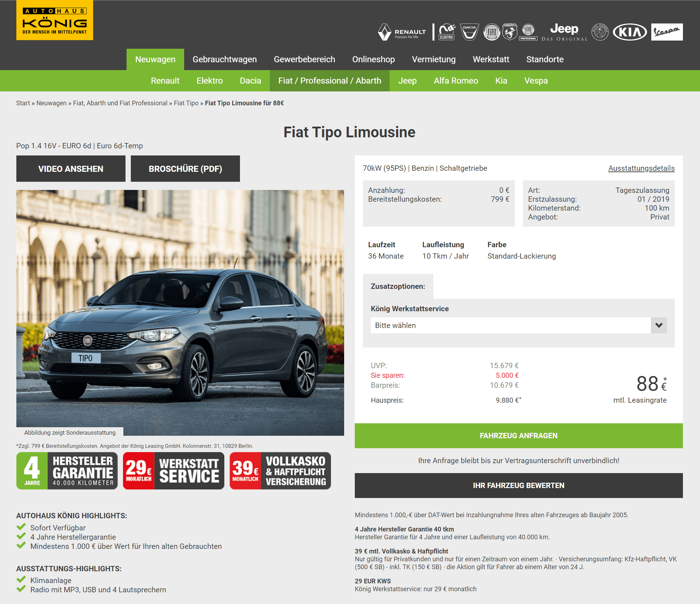Click 'Sofort Verfügbar' highlight item
This screenshot has width=700, height=604.
coord(58,528)
